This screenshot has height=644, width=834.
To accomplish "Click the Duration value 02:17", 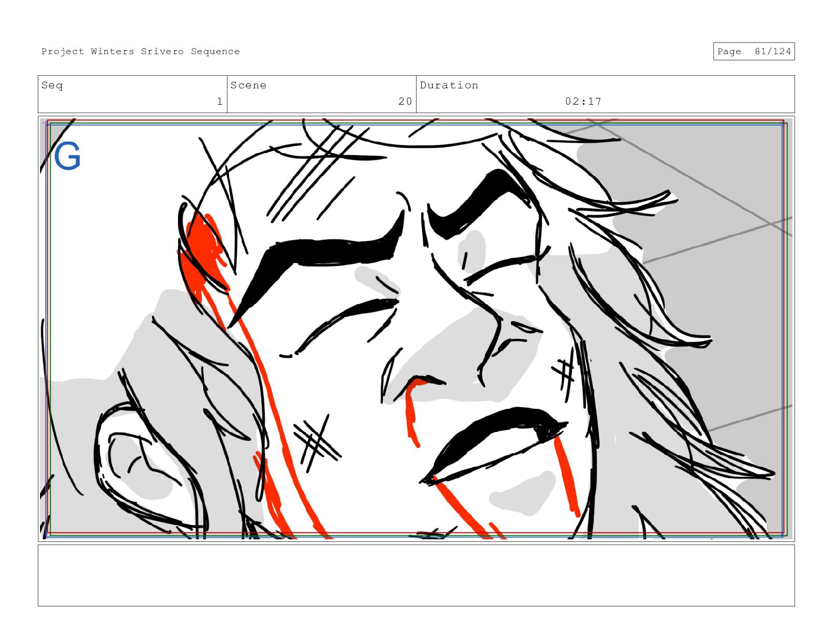I will tap(583, 101).
